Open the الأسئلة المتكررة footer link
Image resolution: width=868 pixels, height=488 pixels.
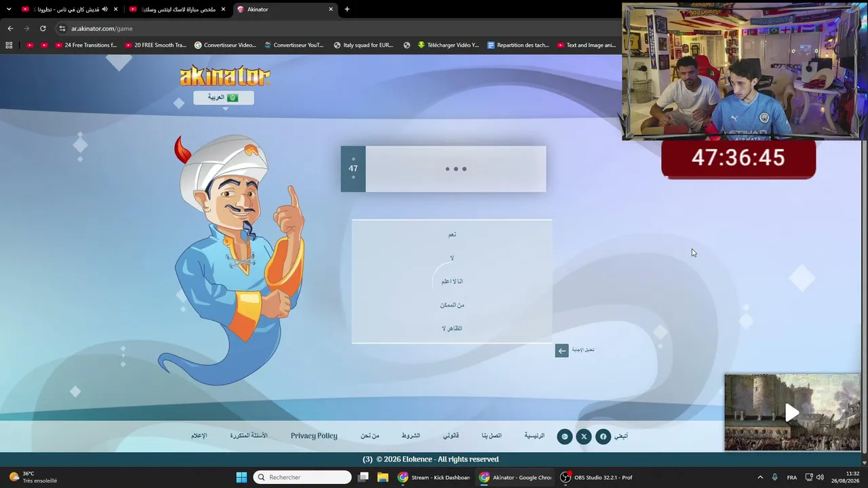(x=249, y=436)
